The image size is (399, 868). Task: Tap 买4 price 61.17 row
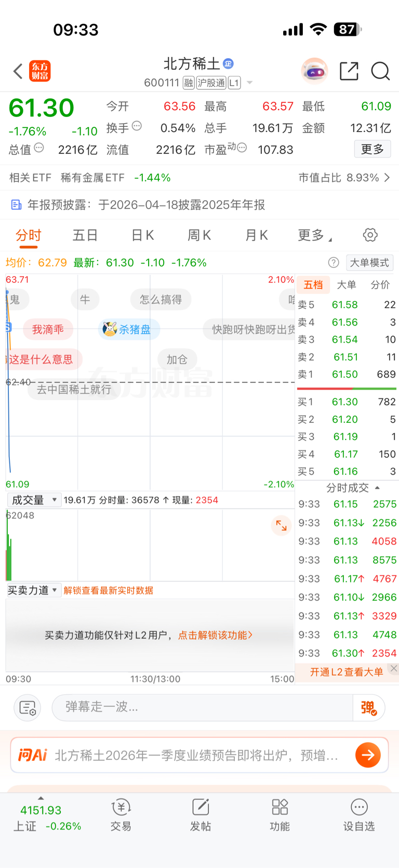tap(347, 454)
